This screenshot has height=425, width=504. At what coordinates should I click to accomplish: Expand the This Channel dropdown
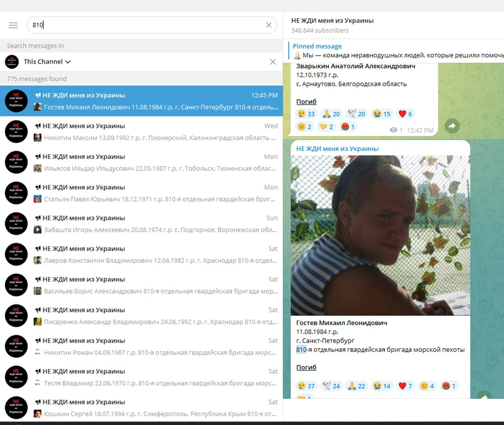coord(47,62)
